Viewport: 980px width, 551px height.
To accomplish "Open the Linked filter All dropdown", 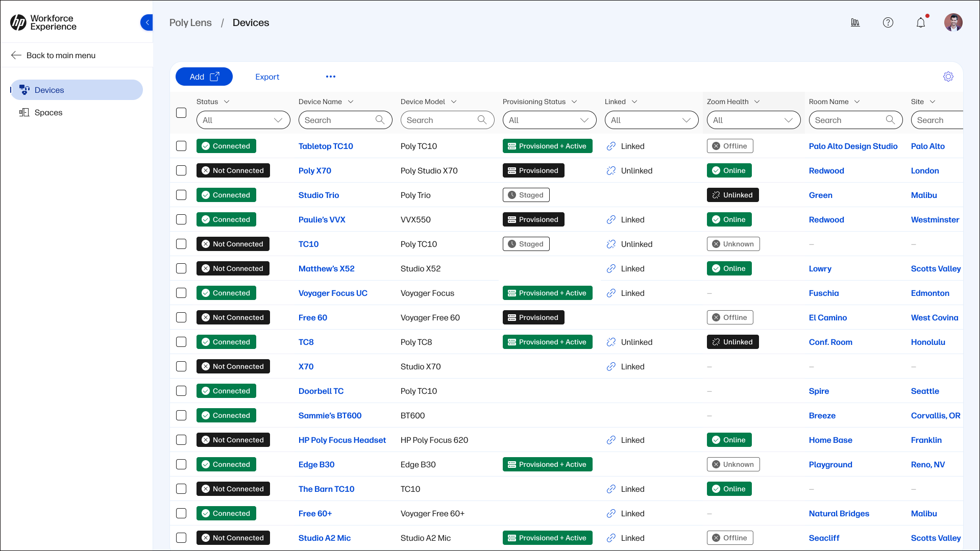I will coord(651,120).
